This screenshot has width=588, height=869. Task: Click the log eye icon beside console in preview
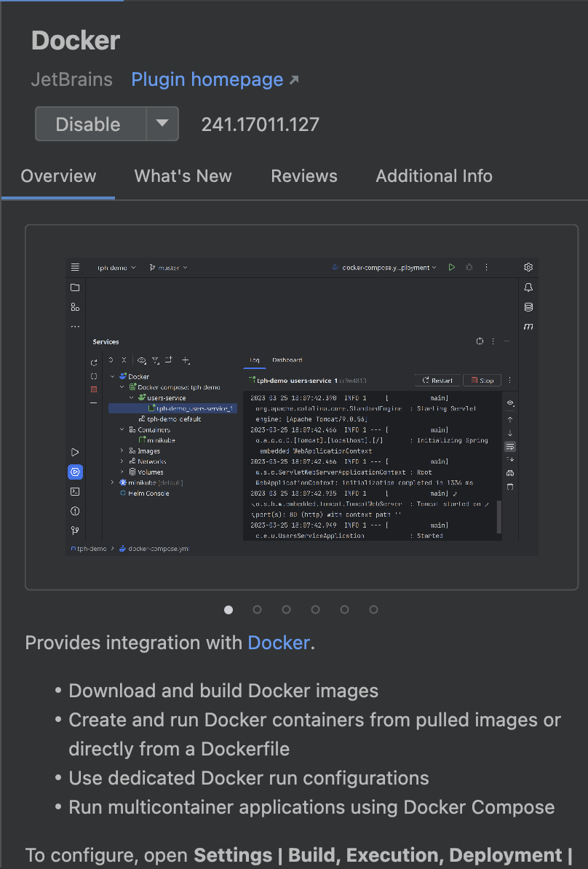tap(510, 403)
